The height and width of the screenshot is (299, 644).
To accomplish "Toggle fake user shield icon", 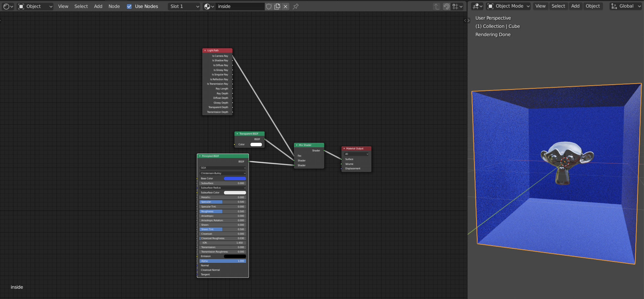I will (x=269, y=6).
